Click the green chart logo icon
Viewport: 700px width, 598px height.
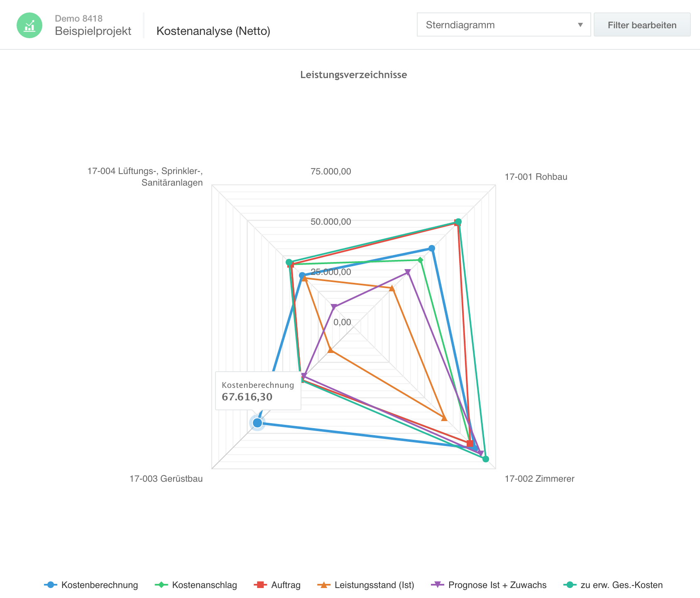(x=29, y=25)
